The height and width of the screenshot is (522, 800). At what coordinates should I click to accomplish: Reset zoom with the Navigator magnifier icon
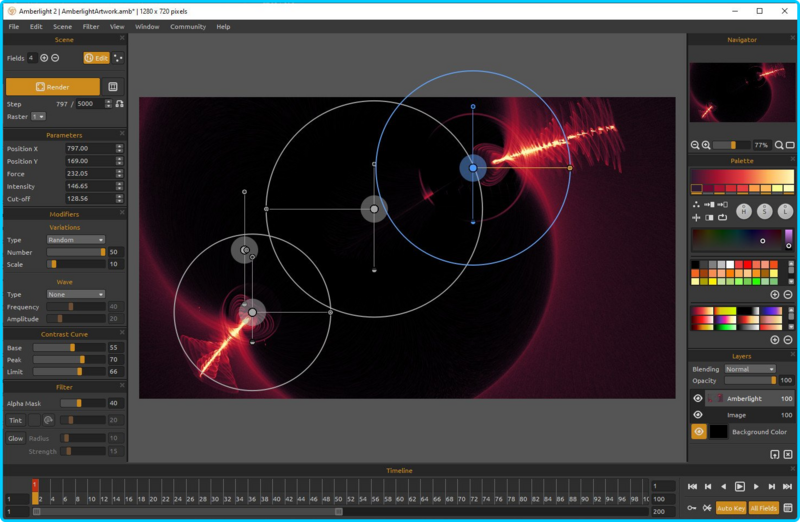click(x=779, y=145)
